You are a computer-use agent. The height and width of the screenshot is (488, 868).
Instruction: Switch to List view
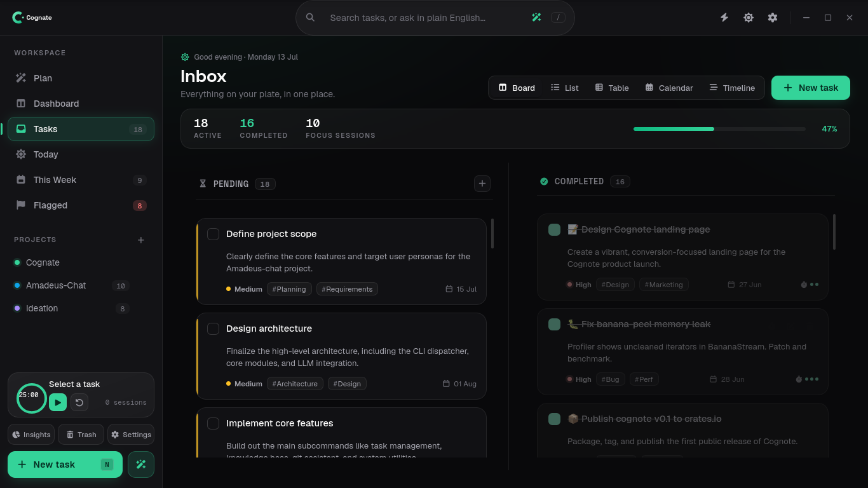pos(564,88)
